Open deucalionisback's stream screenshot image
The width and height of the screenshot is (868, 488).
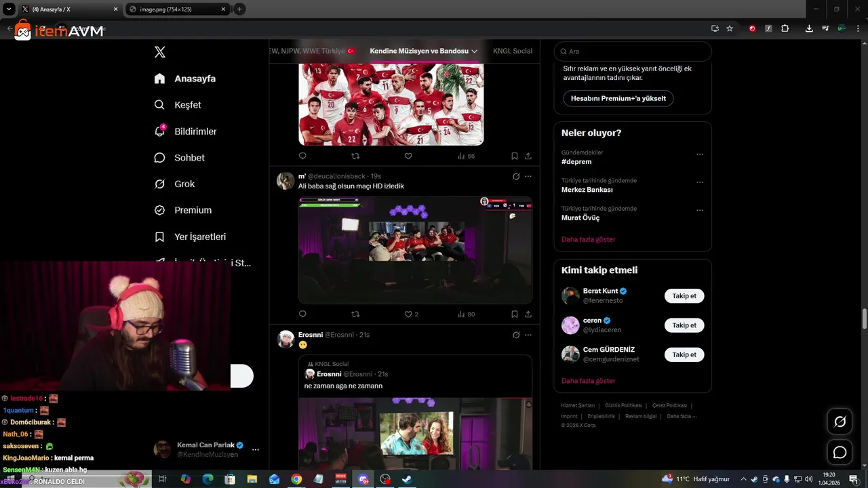click(415, 250)
